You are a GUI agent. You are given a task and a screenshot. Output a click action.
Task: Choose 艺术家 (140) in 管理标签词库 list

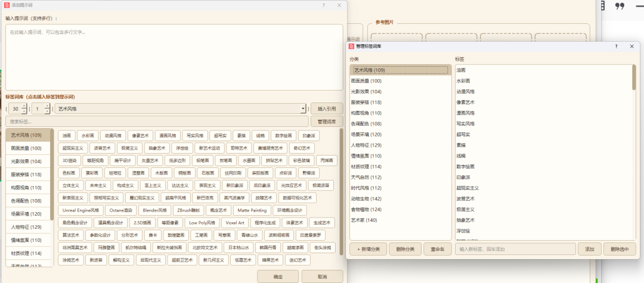401,220
